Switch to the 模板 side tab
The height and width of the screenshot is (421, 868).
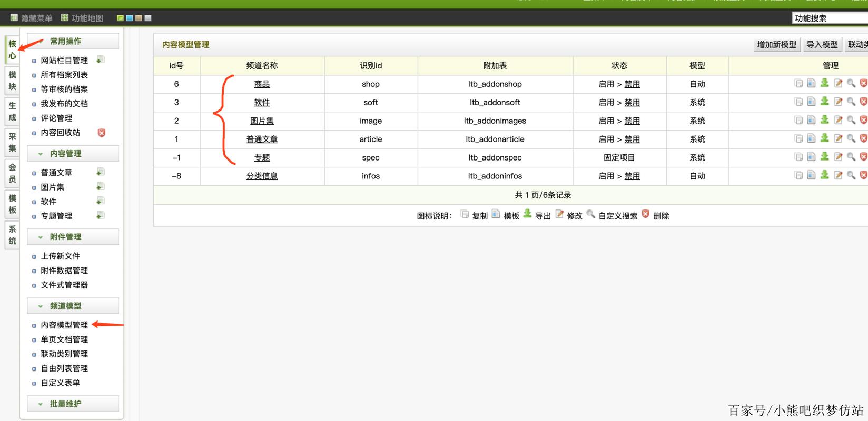pos(12,204)
